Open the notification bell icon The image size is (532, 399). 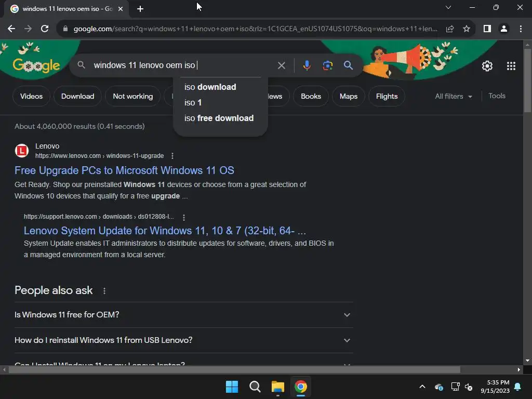click(x=518, y=387)
